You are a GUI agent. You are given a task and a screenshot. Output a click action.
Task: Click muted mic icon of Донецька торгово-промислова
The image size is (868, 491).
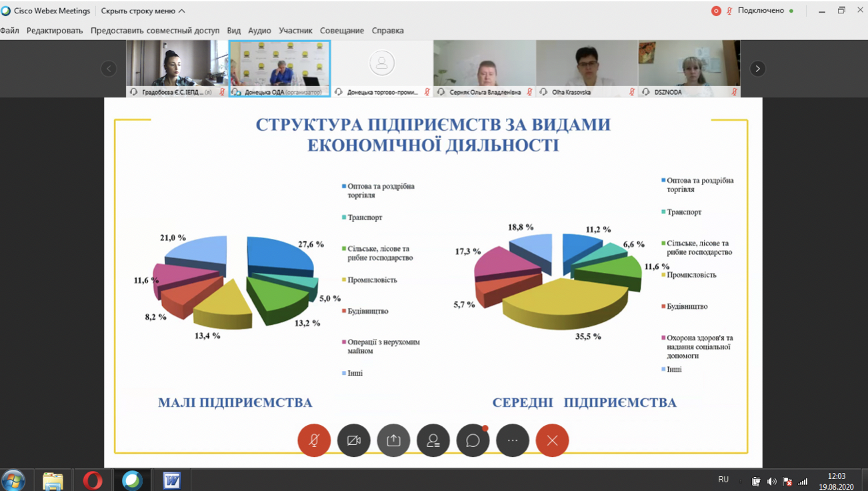coord(427,92)
